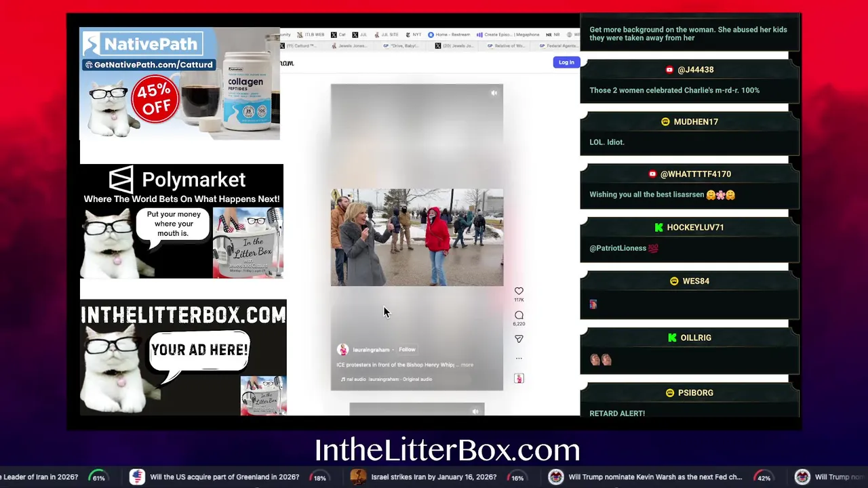
Task: Click 'Will the US acquire part of Greenland' ticker
Action: point(224,477)
